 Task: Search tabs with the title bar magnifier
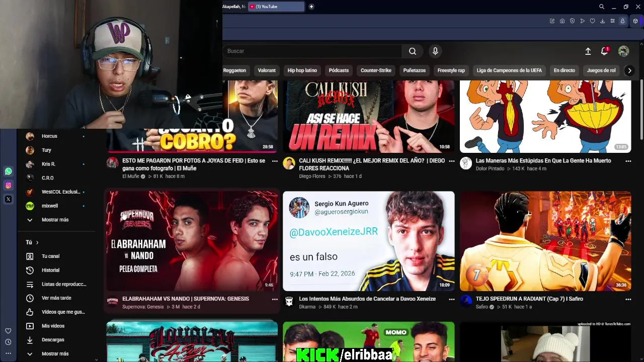coord(602,7)
